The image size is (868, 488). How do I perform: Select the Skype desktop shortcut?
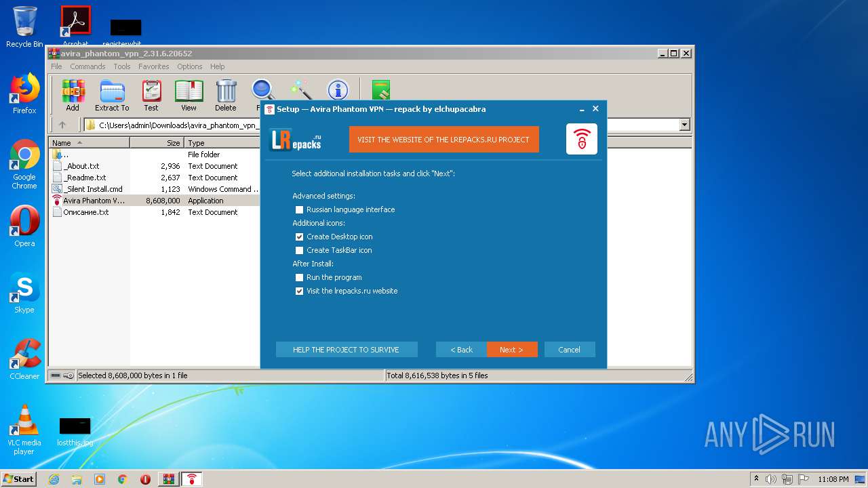(24, 293)
